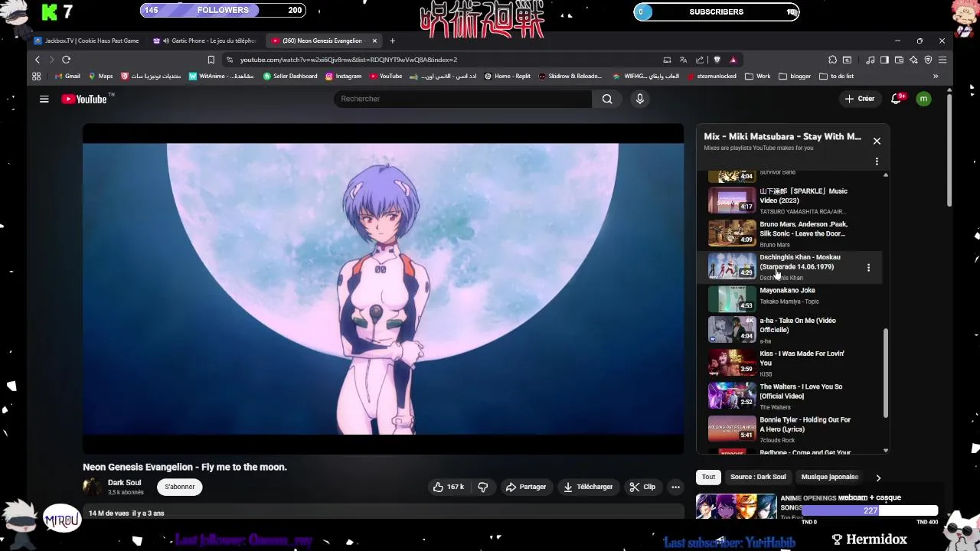
Task: Go back in browser history
Action: (38, 60)
